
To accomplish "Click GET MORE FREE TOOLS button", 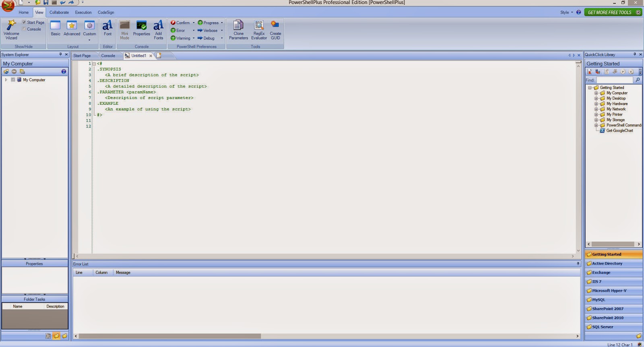I will click(x=613, y=12).
